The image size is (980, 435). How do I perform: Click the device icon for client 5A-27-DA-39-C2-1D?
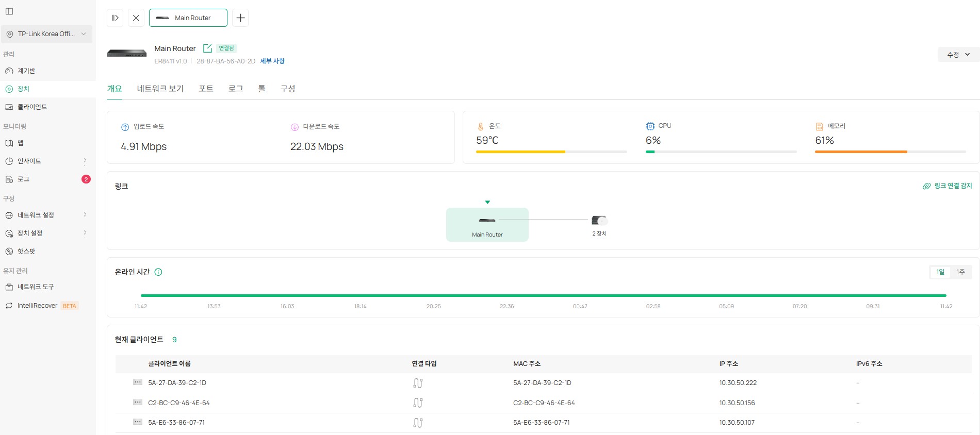(x=138, y=382)
